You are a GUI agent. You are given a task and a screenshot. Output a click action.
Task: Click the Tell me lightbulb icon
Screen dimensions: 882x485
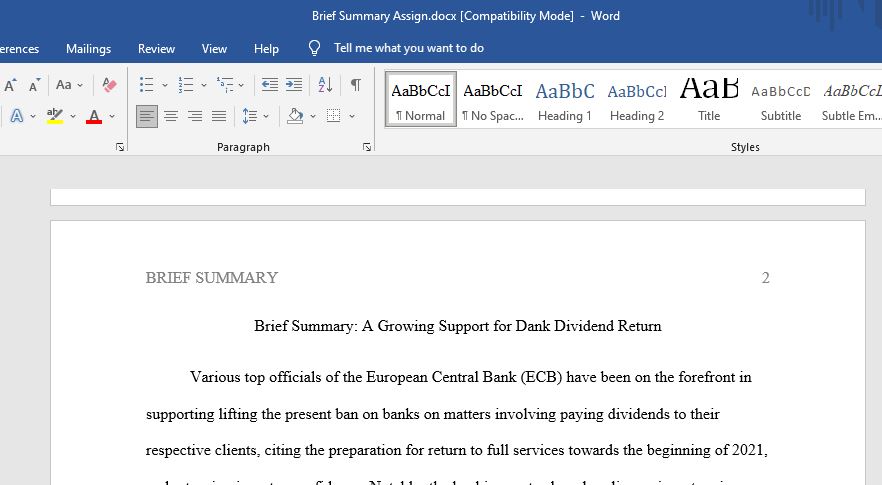[x=314, y=48]
